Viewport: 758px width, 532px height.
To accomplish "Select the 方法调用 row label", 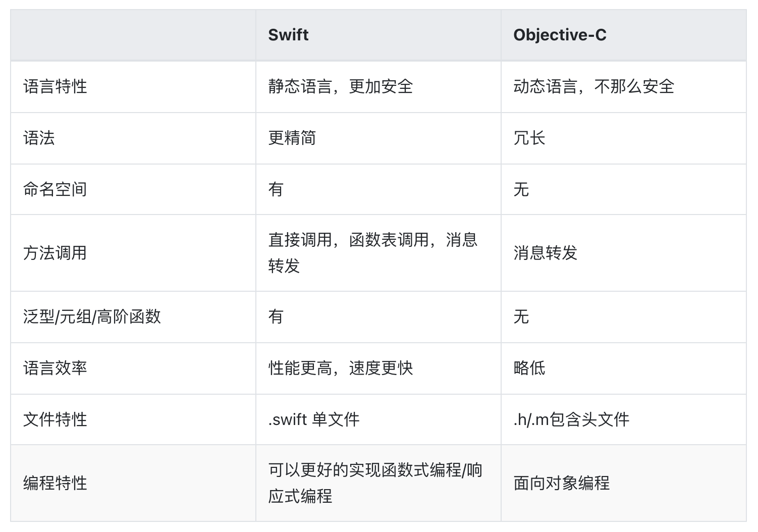I will (x=55, y=253).
